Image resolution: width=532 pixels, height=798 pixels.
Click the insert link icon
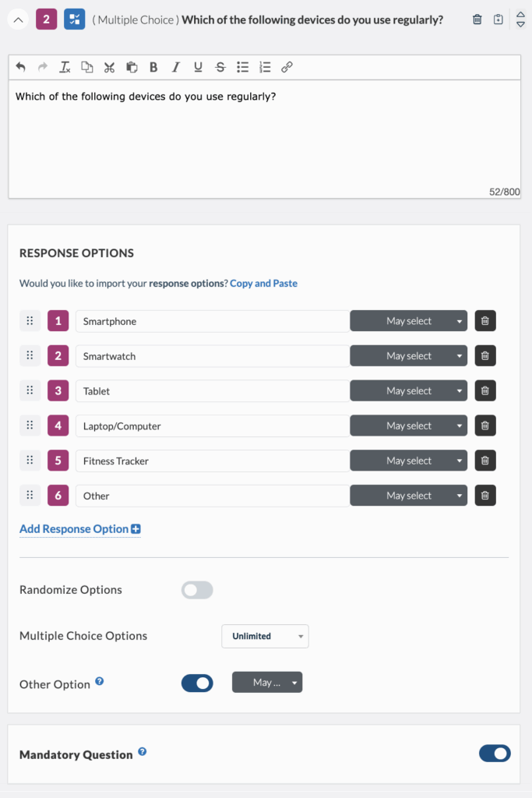coord(287,68)
